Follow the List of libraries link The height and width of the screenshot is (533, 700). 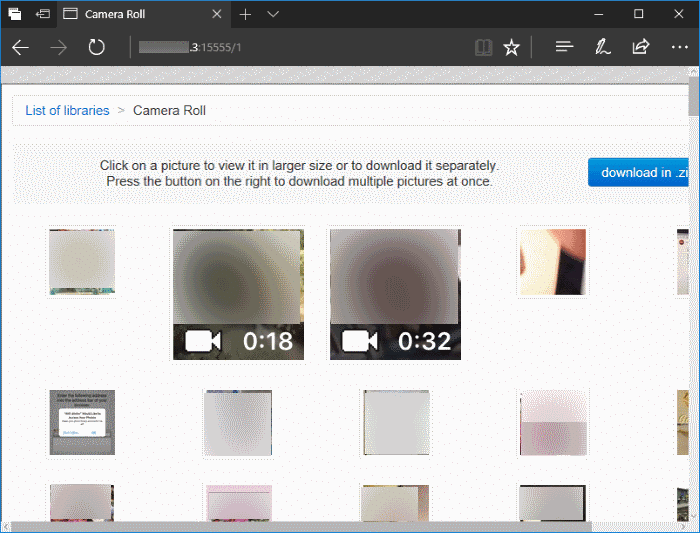coord(67,110)
